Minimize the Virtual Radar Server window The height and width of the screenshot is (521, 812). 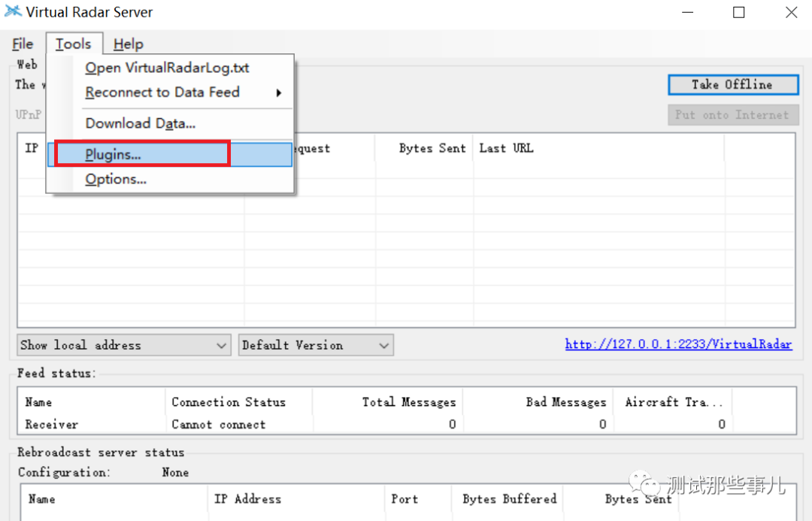688,13
